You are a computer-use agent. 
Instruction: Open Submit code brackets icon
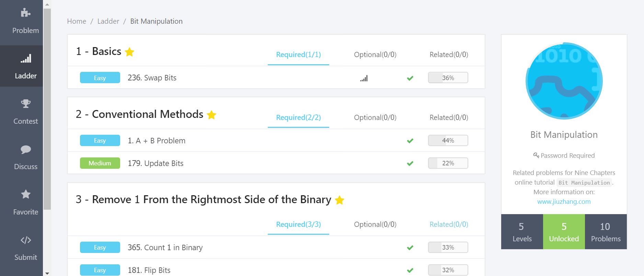pos(25,240)
